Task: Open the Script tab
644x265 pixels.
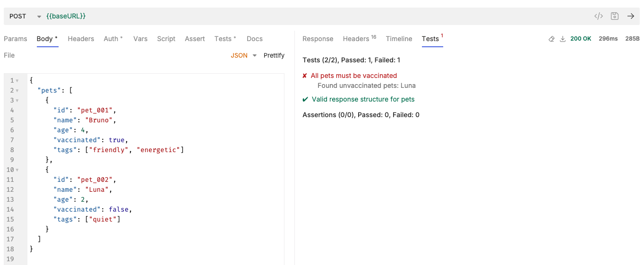Action: 166,39
